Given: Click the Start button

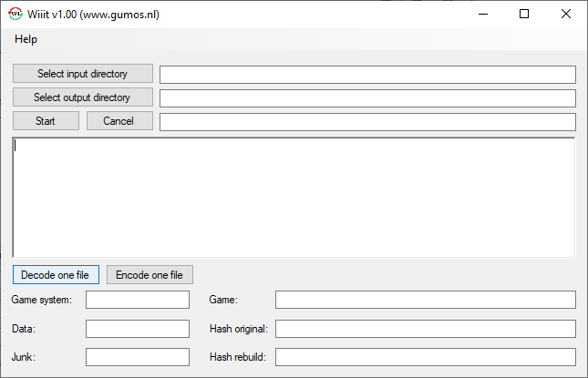Looking at the screenshot, I should [46, 121].
